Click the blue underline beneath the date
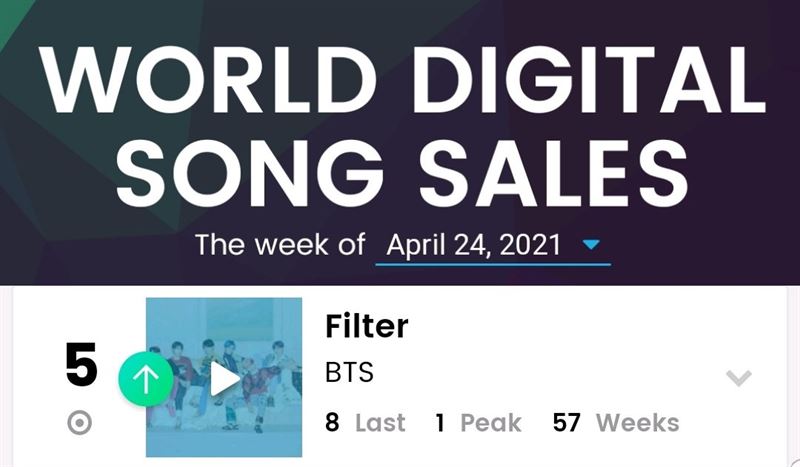This screenshot has width=800, height=467. point(493,264)
